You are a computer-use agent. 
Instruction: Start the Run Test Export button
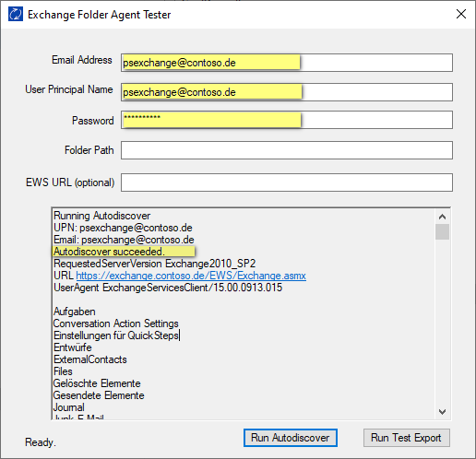point(406,438)
